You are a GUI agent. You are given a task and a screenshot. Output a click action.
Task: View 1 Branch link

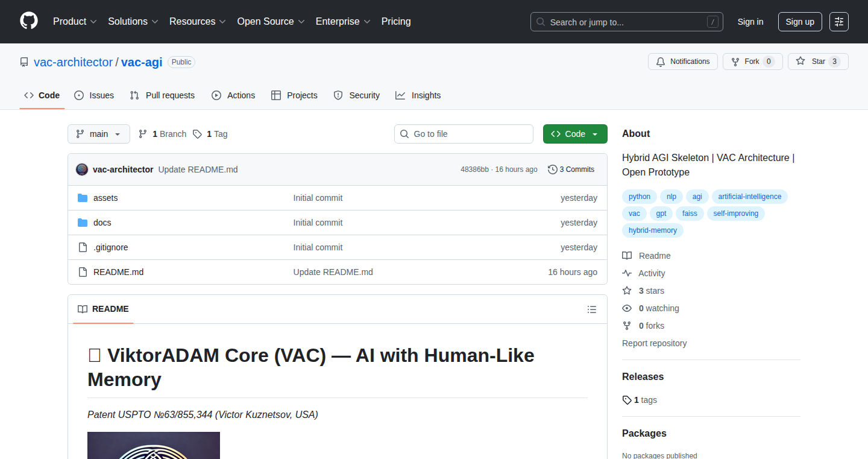162,134
